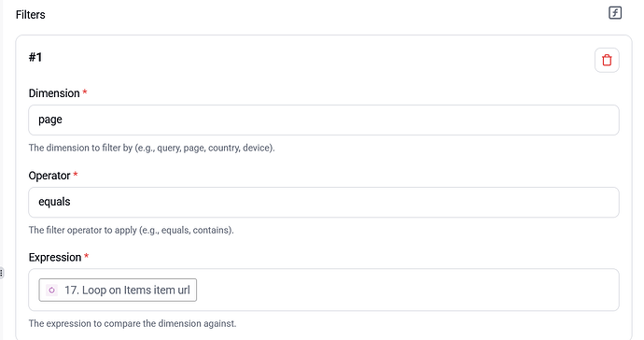This screenshot has width=644, height=340.
Task: Click the Filters section heading
Action: (x=31, y=15)
